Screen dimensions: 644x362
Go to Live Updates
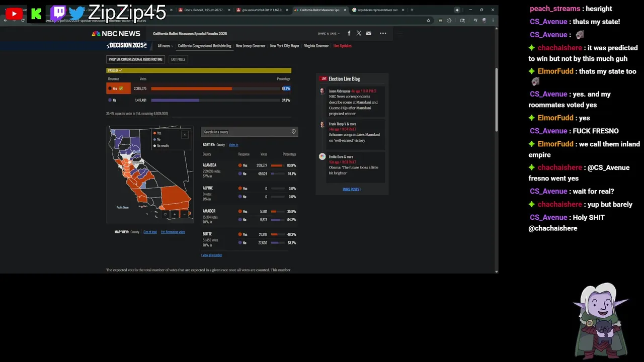coord(343,46)
